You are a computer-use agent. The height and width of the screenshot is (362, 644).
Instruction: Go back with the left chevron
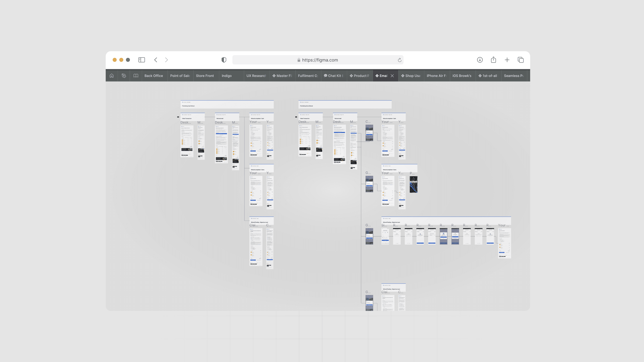156,60
